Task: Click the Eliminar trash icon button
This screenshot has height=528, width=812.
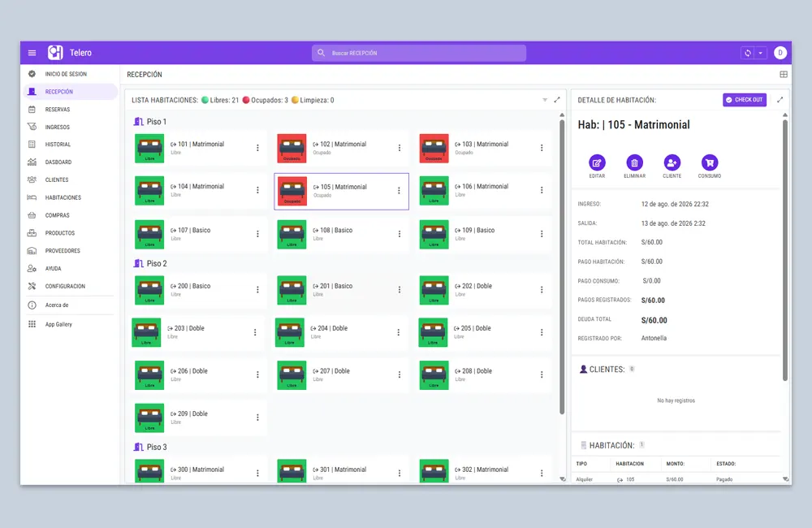Action: [634, 163]
